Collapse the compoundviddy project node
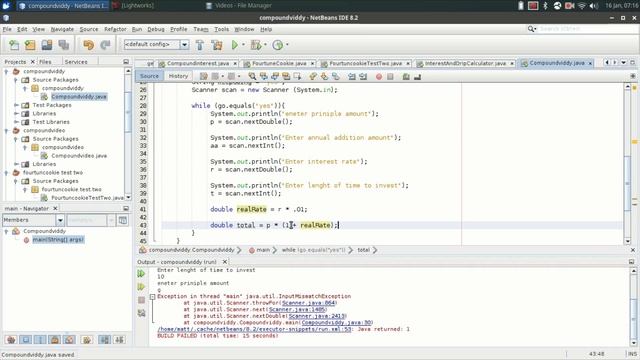Image resolution: width=640 pixels, height=360 pixels. [x=7, y=71]
